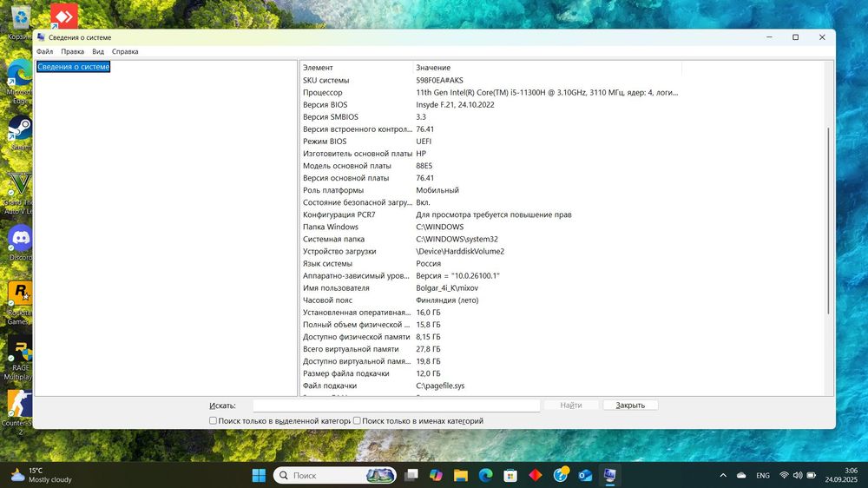Click System Information taskbar icon
Image resolution: width=868 pixels, height=488 pixels.
point(609,475)
